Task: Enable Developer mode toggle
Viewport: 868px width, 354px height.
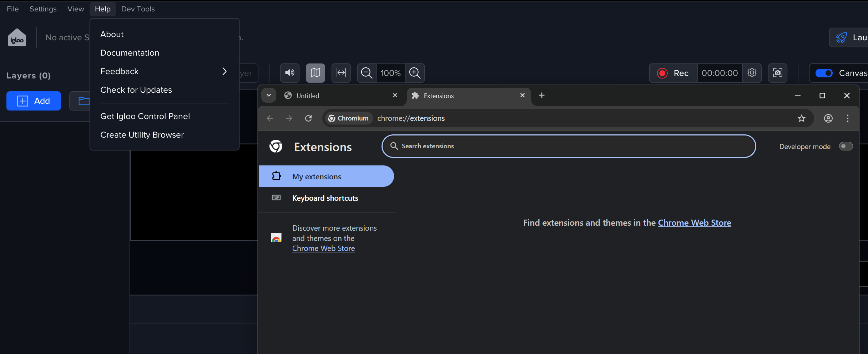Action: point(846,147)
